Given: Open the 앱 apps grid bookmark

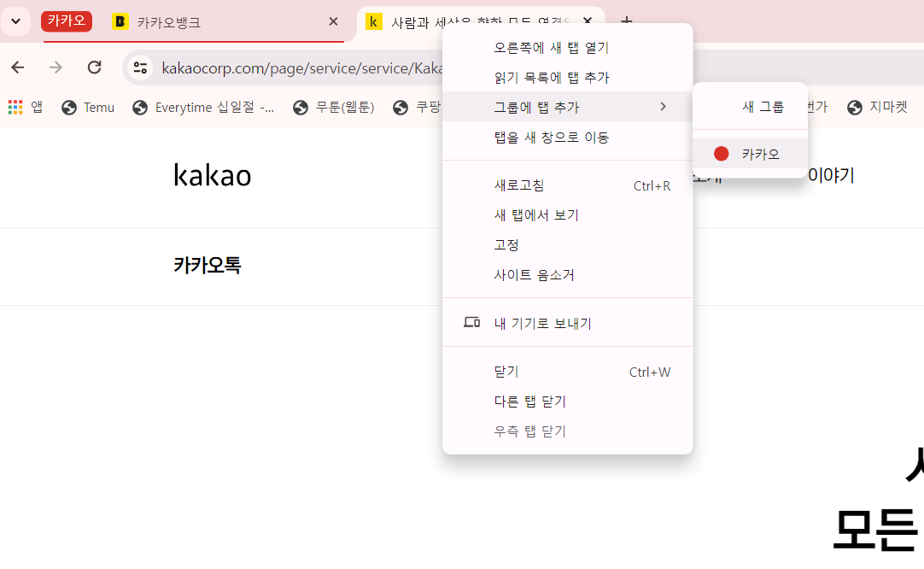Looking at the screenshot, I should click(x=26, y=108).
